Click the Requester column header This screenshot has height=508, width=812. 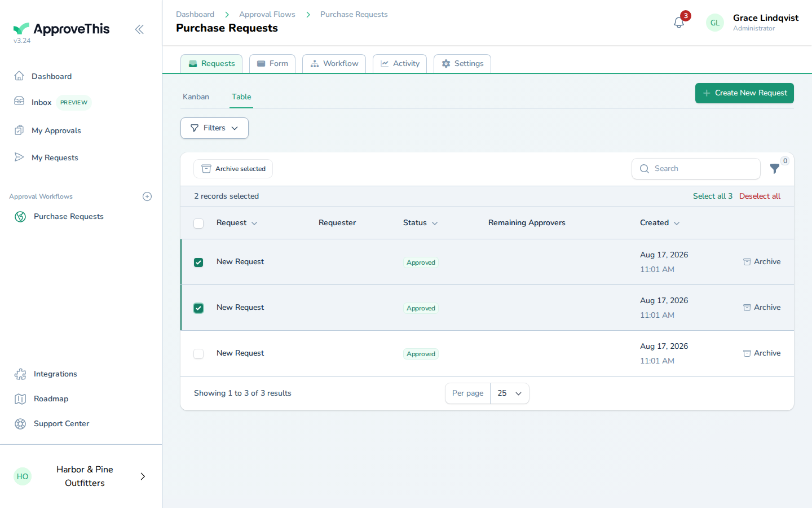click(337, 223)
